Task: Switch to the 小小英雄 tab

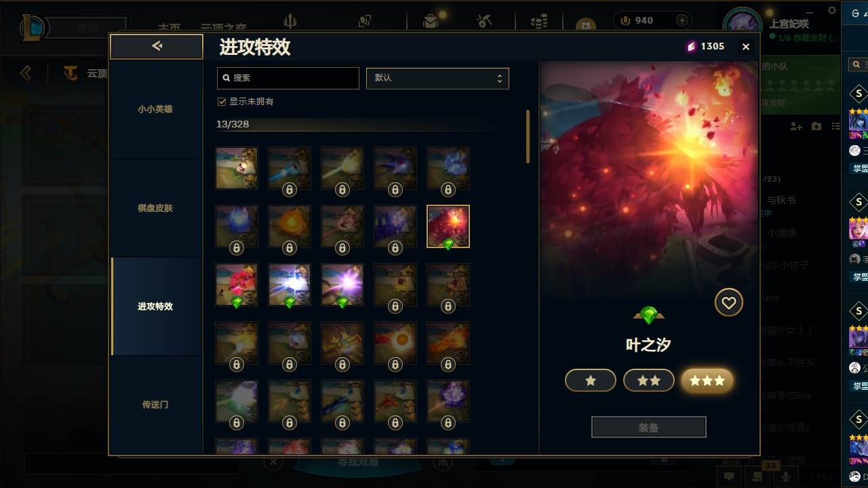Action: [x=155, y=109]
